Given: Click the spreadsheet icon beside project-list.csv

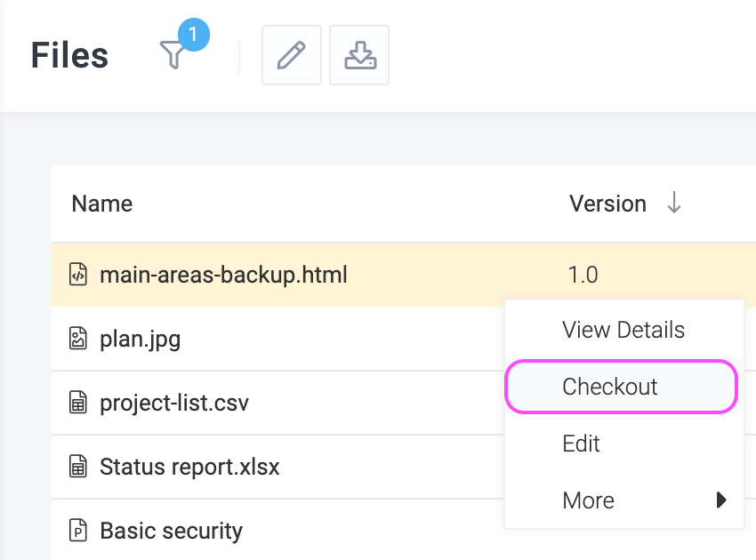Looking at the screenshot, I should pyautogui.click(x=77, y=403).
